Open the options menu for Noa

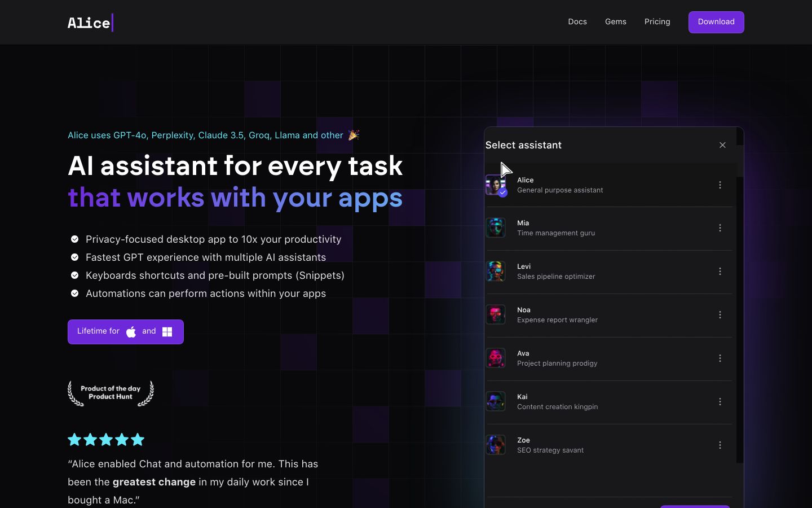[x=720, y=315]
